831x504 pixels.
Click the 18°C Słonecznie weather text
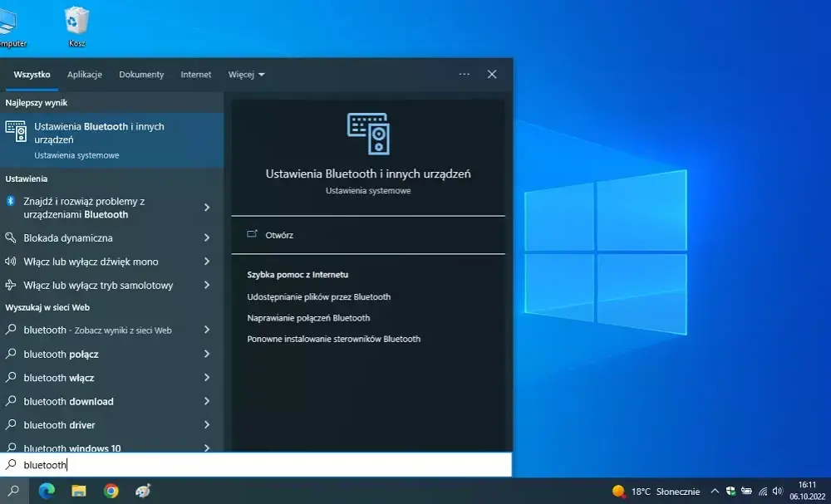pos(665,492)
